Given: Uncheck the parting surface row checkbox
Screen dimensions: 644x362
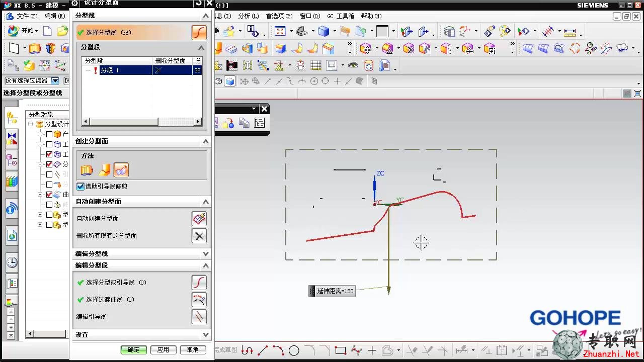Looking at the screenshot, I should point(49,164).
